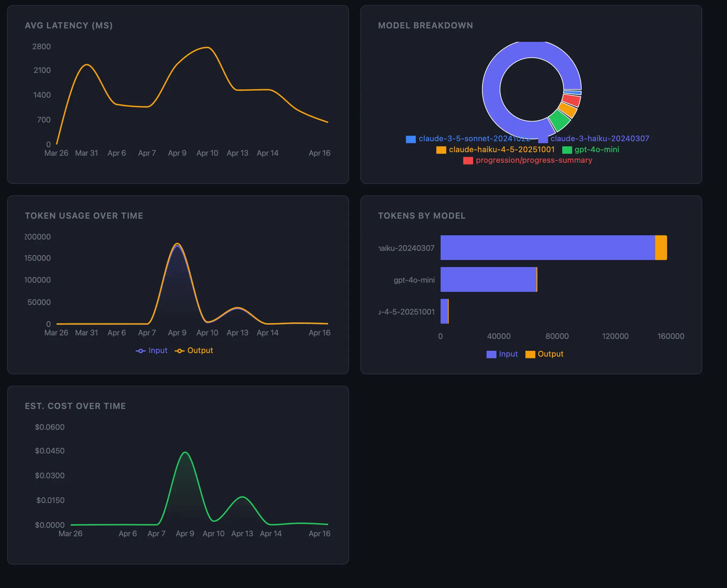The image size is (727, 588).
Task: Click the haiku-20240307 orange output bar segment
Action: [x=661, y=247]
